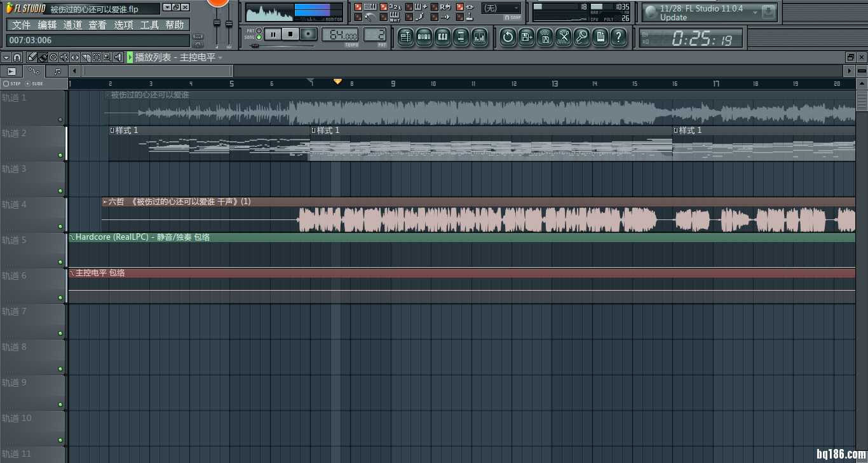Click the one-click recording microphone icon
Screen dimensions: 868x463
581,37
